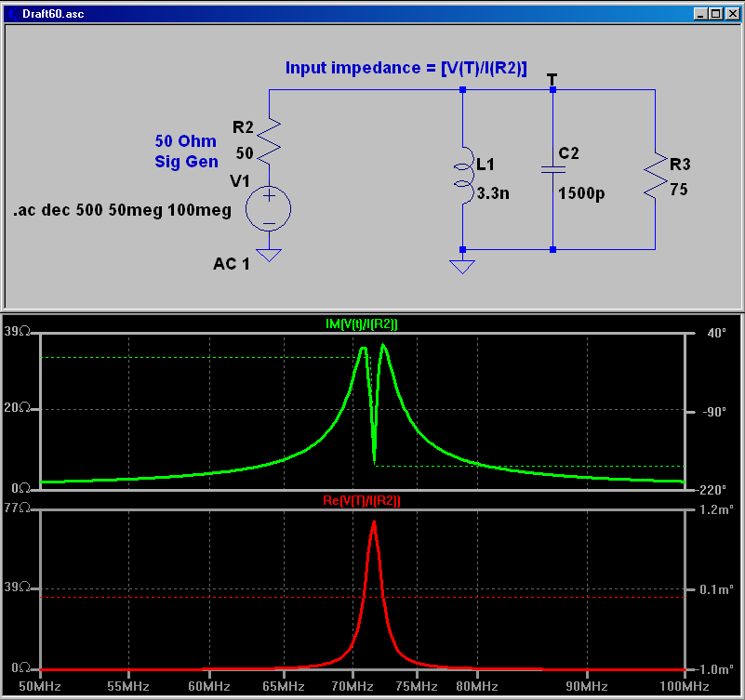
Task: Select the V1 voltage source symbol
Action: coord(269,209)
